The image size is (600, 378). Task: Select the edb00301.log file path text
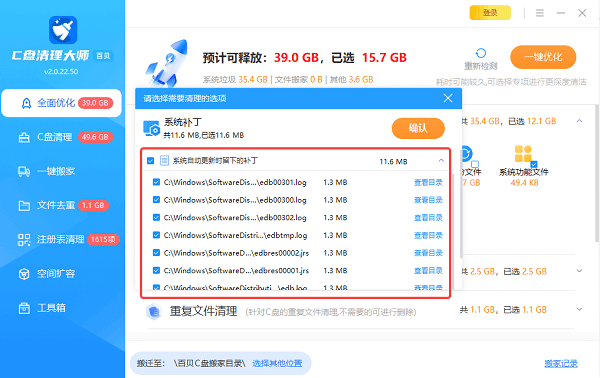[235, 182]
